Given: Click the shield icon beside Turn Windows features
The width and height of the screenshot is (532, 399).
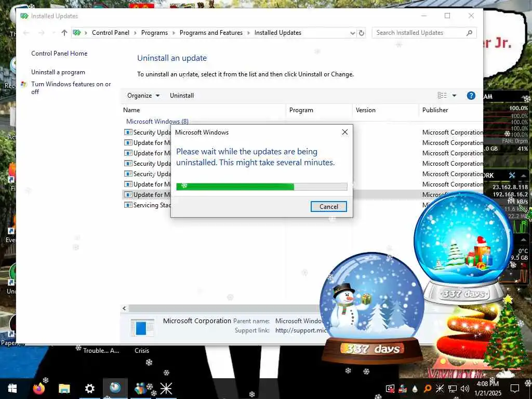Looking at the screenshot, I should (24, 84).
